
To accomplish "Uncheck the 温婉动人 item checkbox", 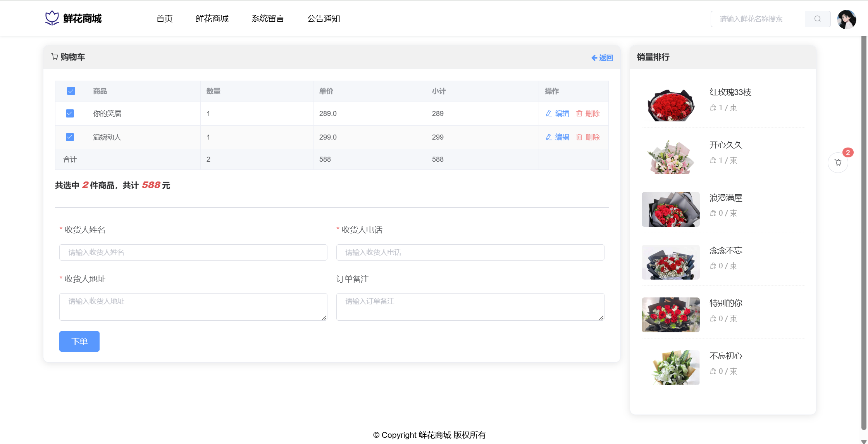I will [70, 137].
